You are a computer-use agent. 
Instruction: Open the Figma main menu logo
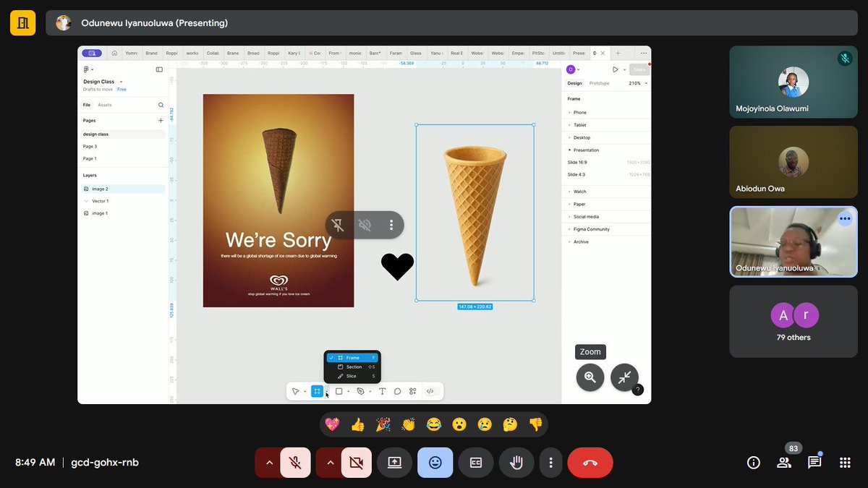coord(86,69)
